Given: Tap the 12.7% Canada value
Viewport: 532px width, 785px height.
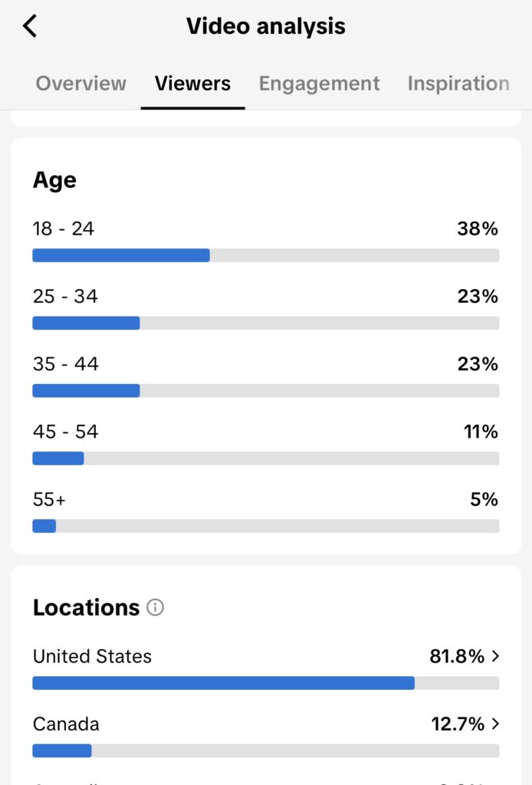Looking at the screenshot, I should click(457, 724).
